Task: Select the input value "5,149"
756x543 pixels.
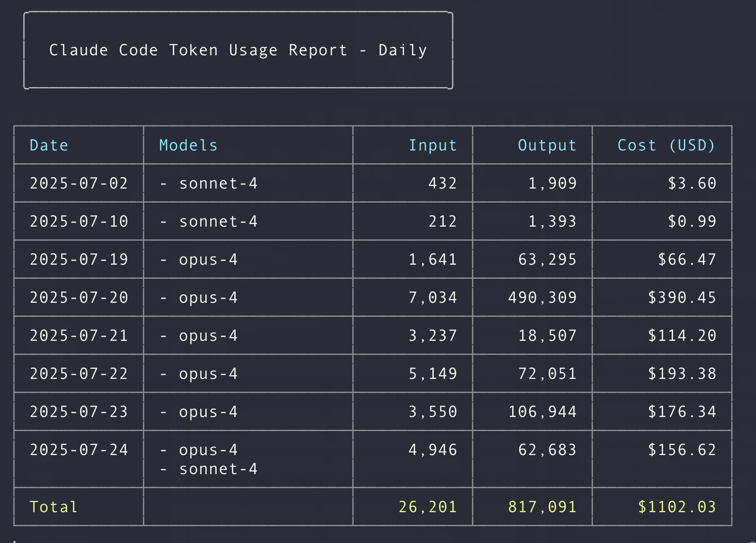Action: [x=433, y=373]
